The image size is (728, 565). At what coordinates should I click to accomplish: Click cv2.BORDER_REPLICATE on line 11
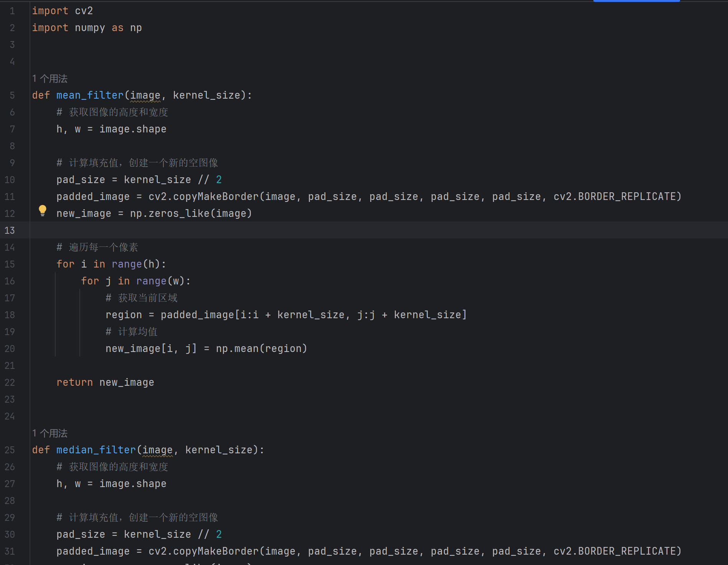pos(614,197)
